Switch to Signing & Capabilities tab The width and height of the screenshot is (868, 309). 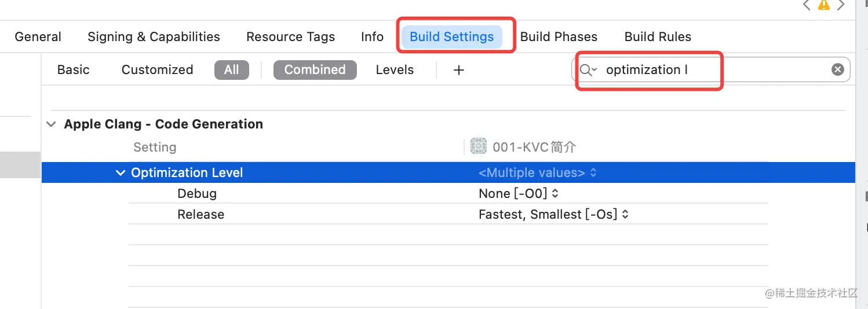154,37
